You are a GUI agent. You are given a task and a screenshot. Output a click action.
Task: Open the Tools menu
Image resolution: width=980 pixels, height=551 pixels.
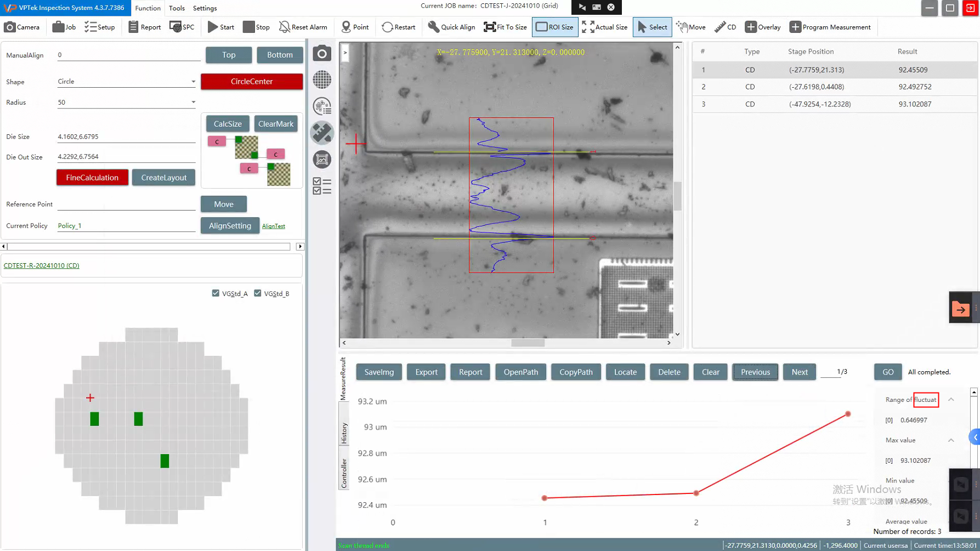click(x=177, y=8)
